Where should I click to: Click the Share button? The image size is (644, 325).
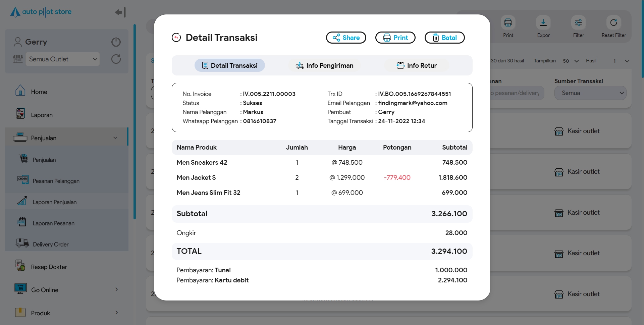click(346, 38)
